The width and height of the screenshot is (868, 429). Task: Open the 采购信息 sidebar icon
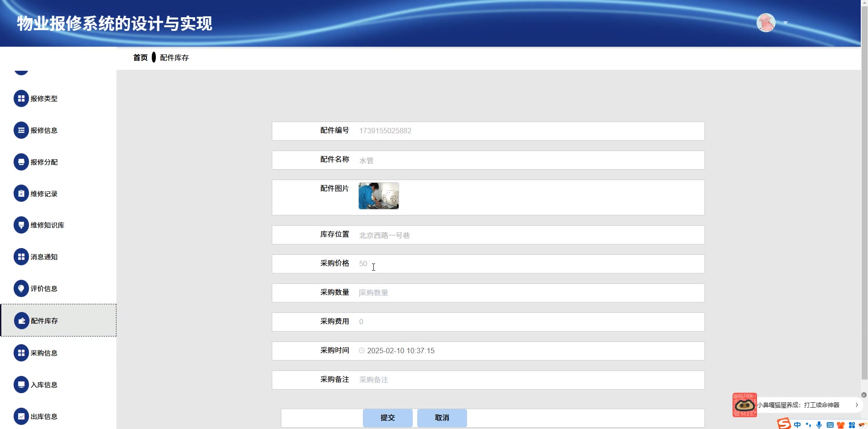pyautogui.click(x=21, y=353)
